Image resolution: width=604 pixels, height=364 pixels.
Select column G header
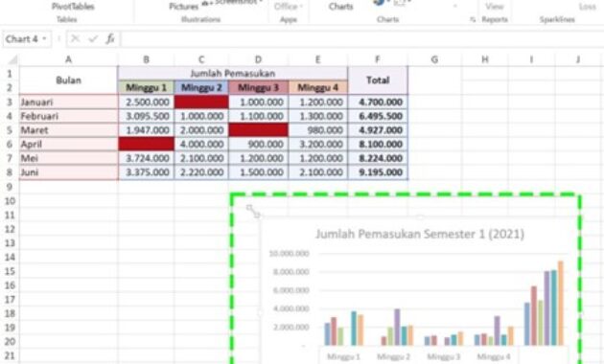point(434,59)
